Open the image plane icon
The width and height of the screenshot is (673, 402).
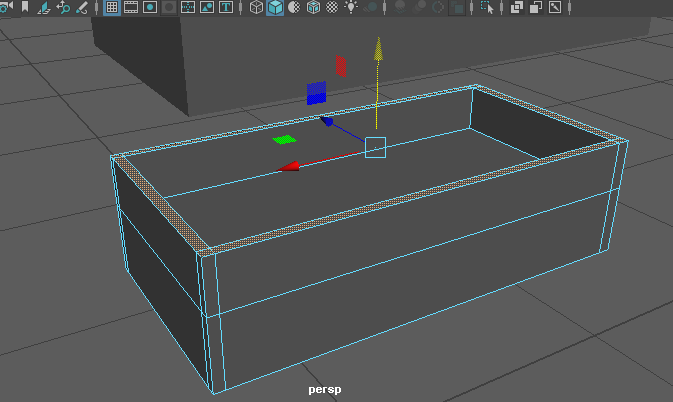[x=45, y=8]
